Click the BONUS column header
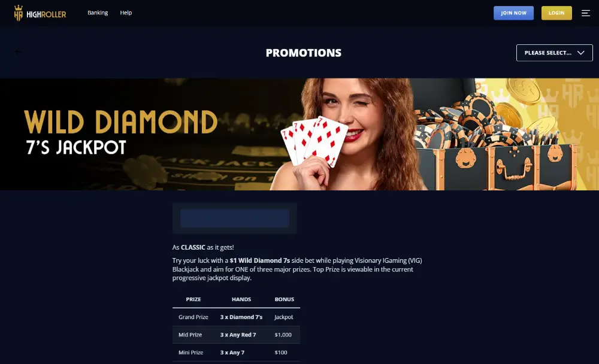599x364 pixels. pyautogui.click(x=284, y=299)
